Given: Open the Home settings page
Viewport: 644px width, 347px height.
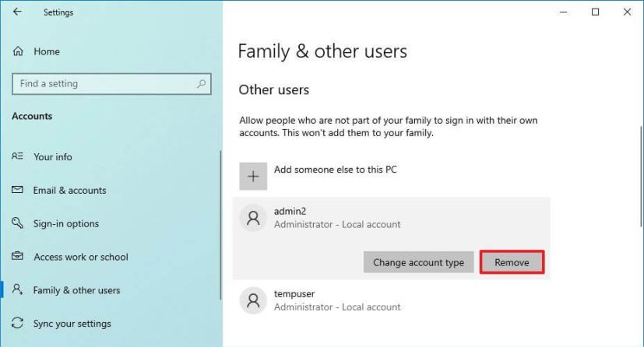Looking at the screenshot, I should pos(47,51).
